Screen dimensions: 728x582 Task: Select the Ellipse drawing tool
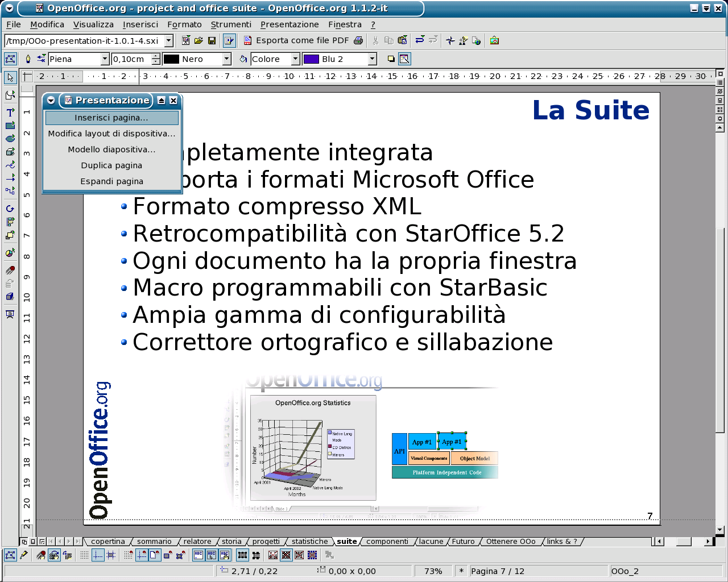(x=10, y=139)
